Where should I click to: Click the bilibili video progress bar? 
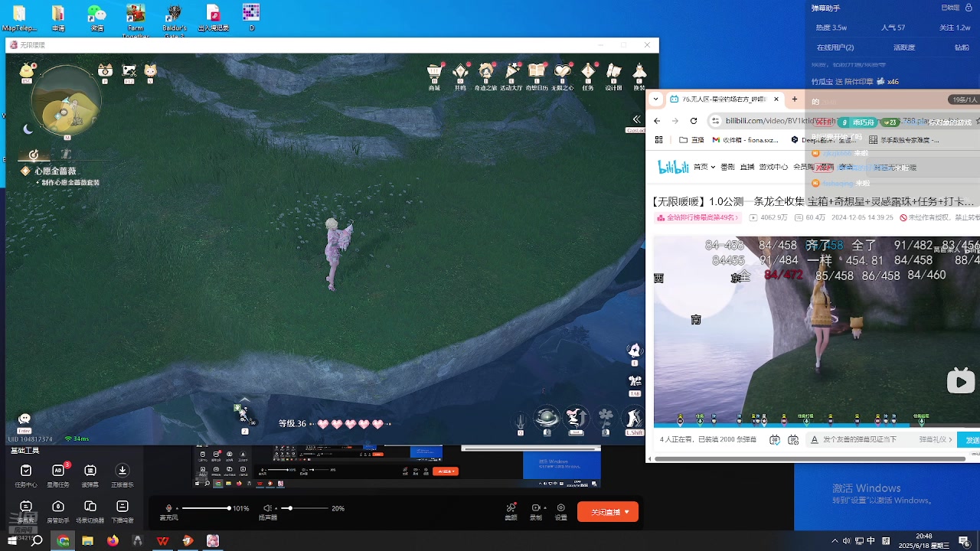(x=816, y=425)
